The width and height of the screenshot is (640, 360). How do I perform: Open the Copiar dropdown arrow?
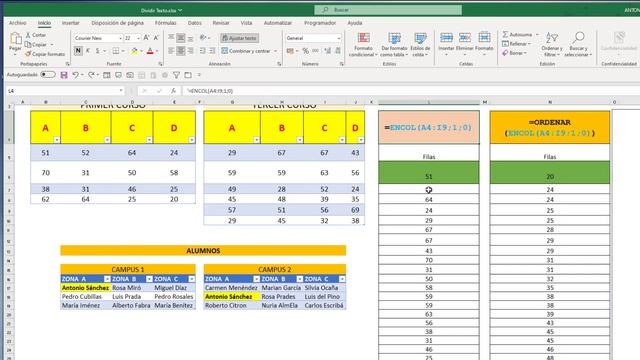coord(52,44)
